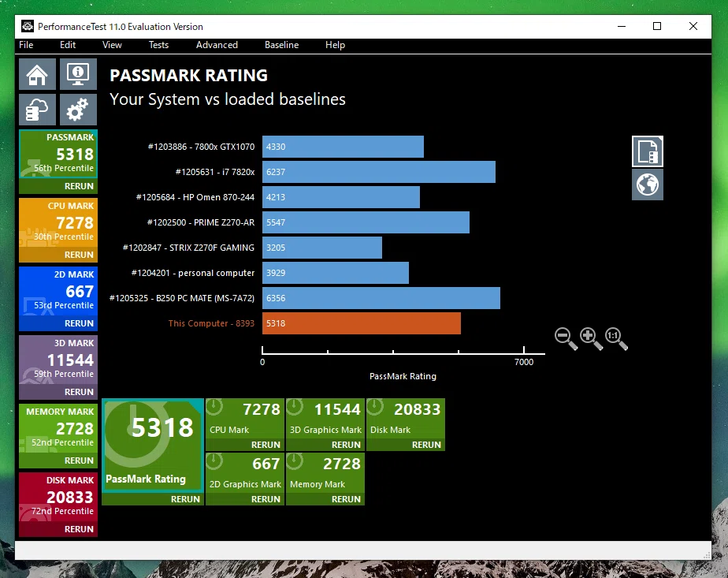Open the View menu
Screen dimensions: 728x578
click(112, 45)
